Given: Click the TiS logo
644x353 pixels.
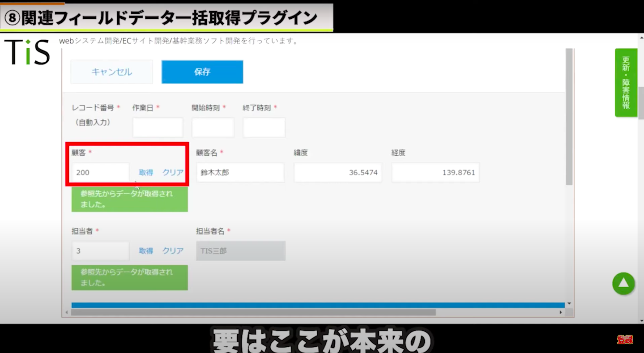Looking at the screenshot, I should [27, 52].
